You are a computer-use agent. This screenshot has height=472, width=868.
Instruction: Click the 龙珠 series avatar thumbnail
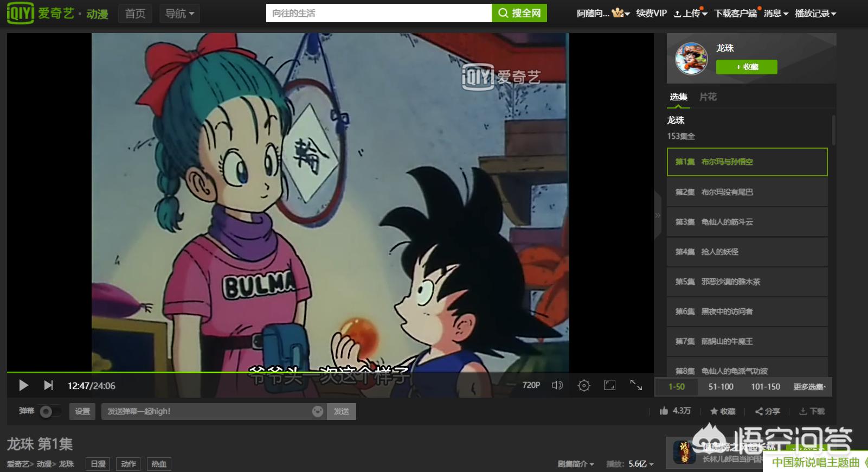coord(691,59)
